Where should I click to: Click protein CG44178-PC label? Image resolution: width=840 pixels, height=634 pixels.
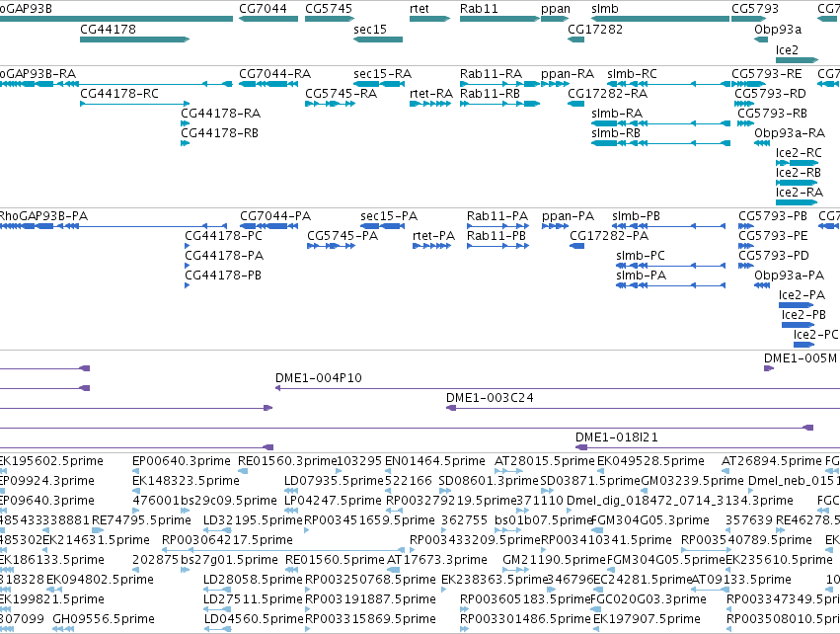click(x=223, y=236)
